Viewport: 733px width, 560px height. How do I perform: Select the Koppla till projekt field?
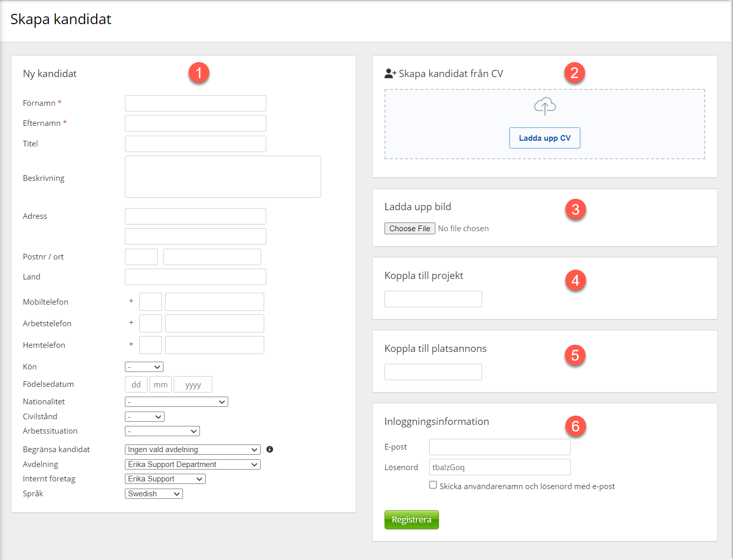[433, 299]
